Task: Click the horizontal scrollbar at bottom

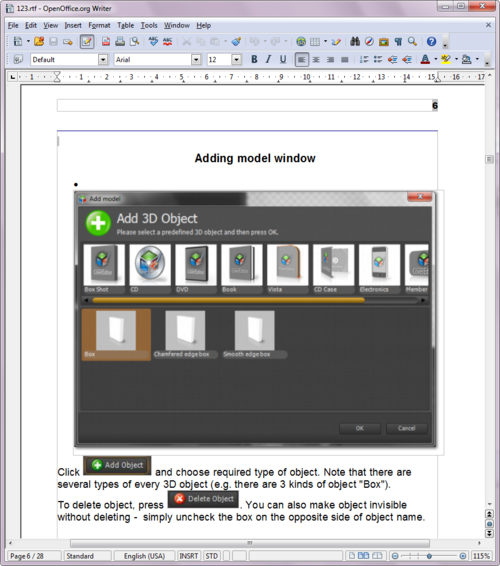Action: [x=250, y=543]
